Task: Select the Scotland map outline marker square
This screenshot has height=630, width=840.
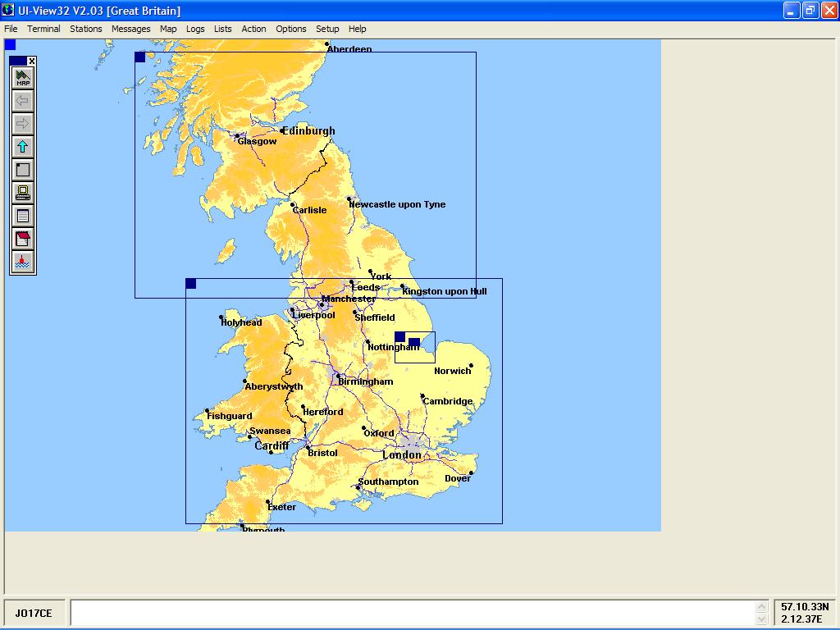Action: pyautogui.click(x=139, y=57)
